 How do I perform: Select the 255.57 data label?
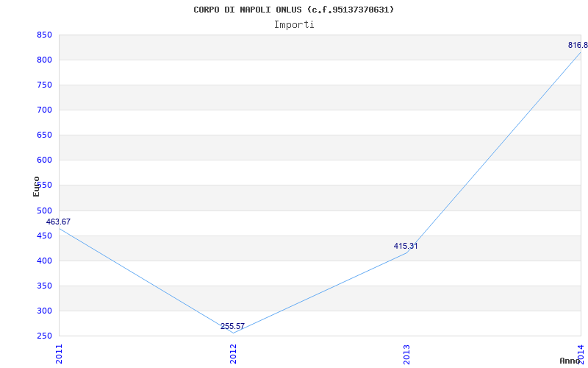tap(232, 326)
